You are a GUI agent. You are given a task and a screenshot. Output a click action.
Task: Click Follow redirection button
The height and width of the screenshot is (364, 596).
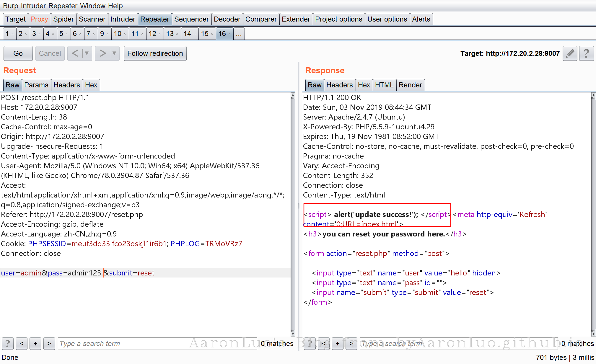pyautogui.click(x=155, y=53)
